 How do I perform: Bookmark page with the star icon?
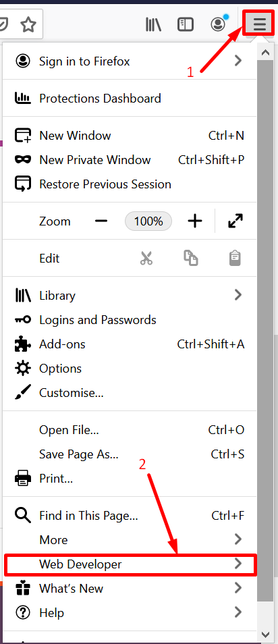[x=28, y=25]
